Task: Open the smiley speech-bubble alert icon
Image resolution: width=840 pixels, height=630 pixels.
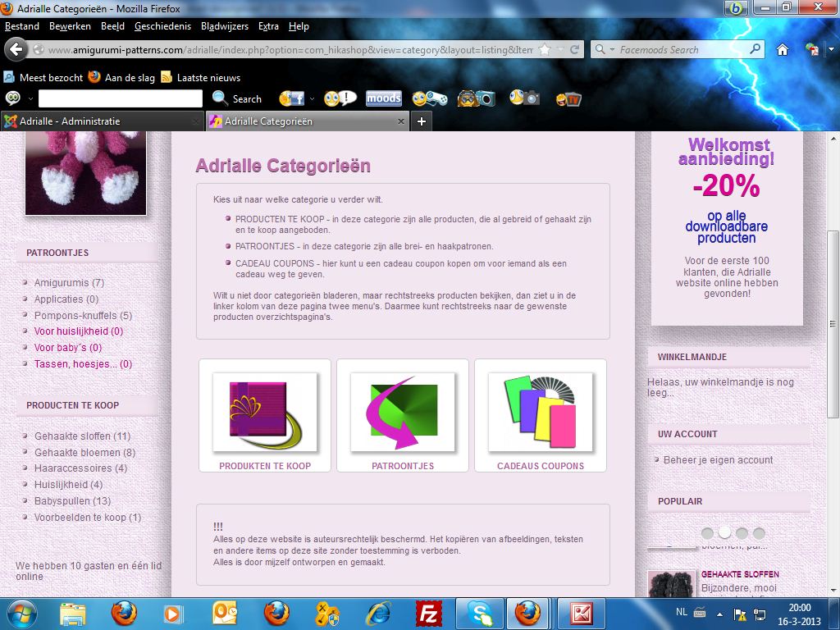Action: coord(340,98)
